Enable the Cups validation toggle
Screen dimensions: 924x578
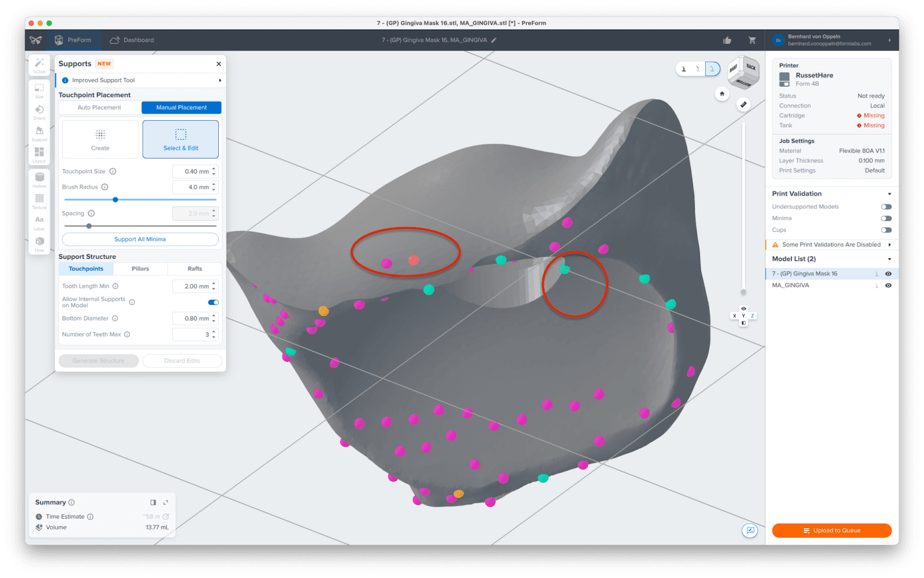pyautogui.click(x=886, y=230)
